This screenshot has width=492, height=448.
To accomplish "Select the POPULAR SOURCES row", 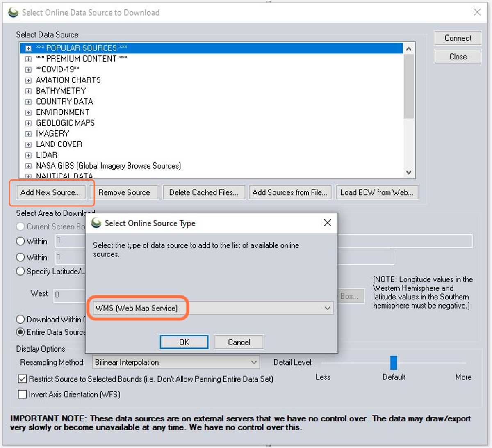I will coord(212,48).
